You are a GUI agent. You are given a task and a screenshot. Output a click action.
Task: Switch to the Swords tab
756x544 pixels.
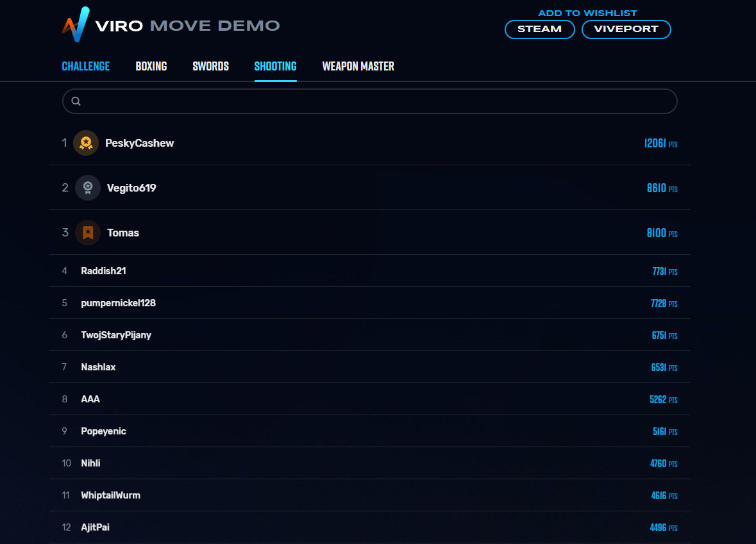(211, 67)
